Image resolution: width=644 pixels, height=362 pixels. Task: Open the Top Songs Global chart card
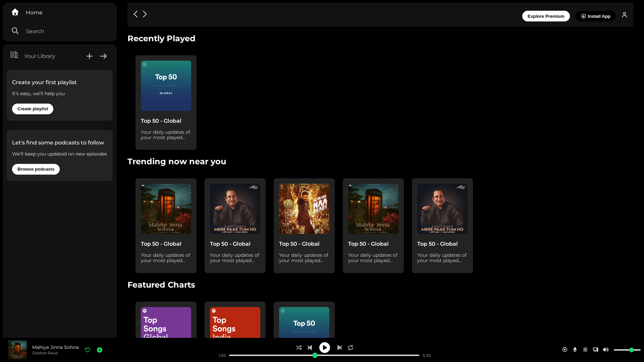point(166,320)
